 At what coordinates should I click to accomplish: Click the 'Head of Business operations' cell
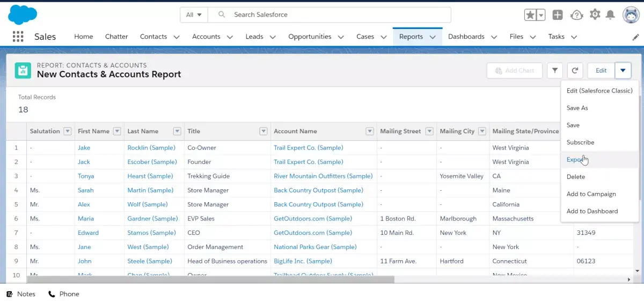227,261
